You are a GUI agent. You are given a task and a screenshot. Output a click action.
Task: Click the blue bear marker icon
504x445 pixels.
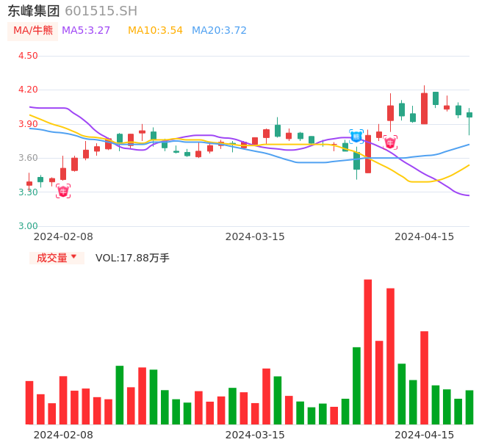click(356, 137)
